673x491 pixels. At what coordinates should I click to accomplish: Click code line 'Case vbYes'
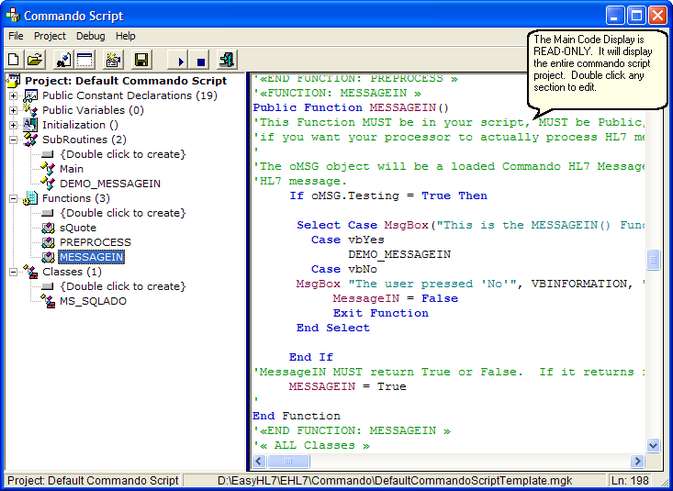[x=348, y=239]
